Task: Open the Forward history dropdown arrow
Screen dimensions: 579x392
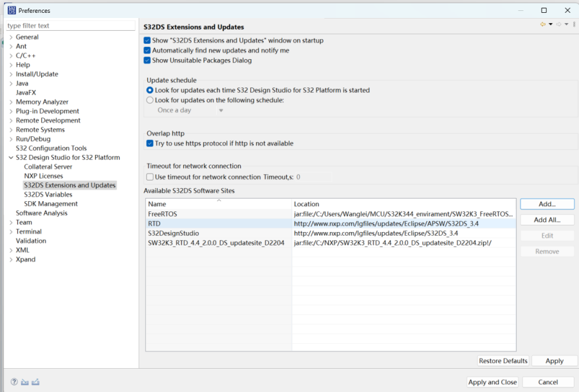Action: coord(566,24)
